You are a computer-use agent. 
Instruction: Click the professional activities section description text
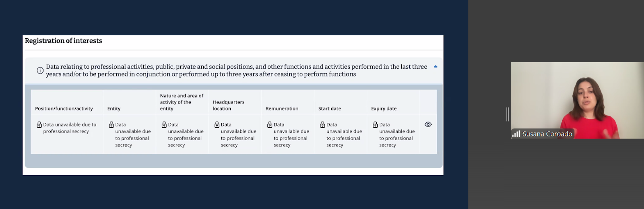click(x=236, y=70)
